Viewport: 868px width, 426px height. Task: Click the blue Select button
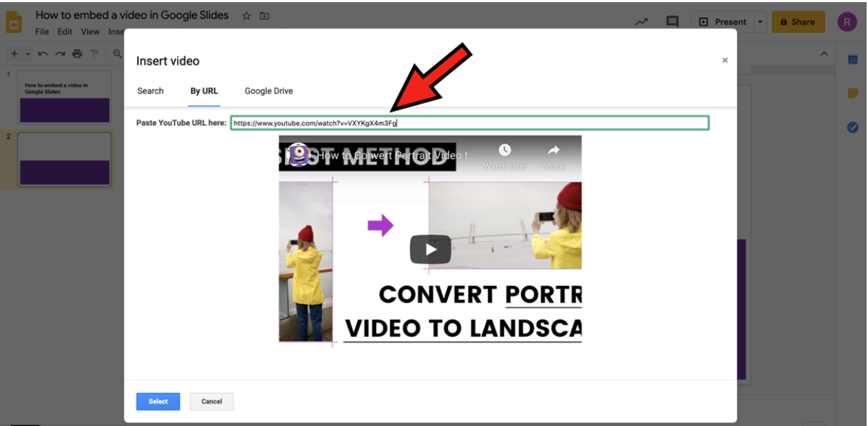(158, 401)
